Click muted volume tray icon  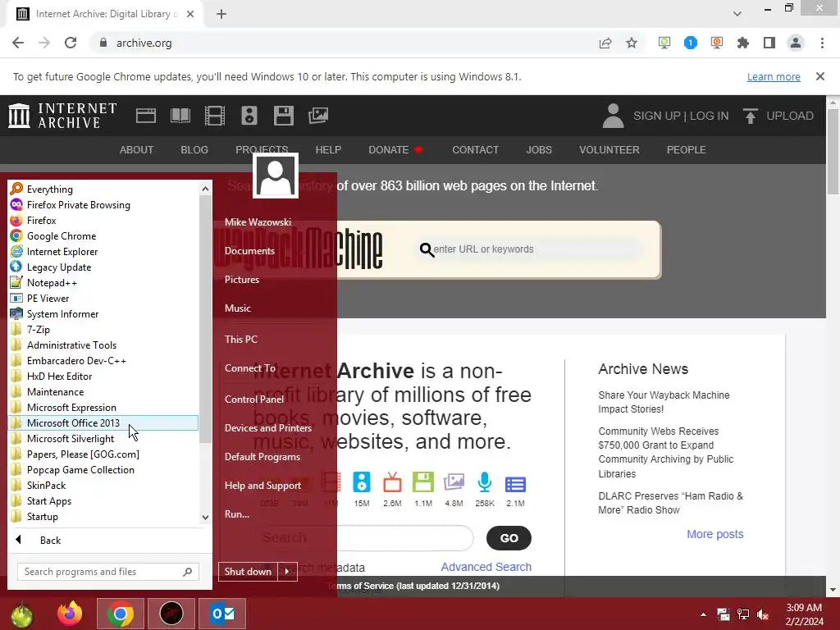(763, 614)
